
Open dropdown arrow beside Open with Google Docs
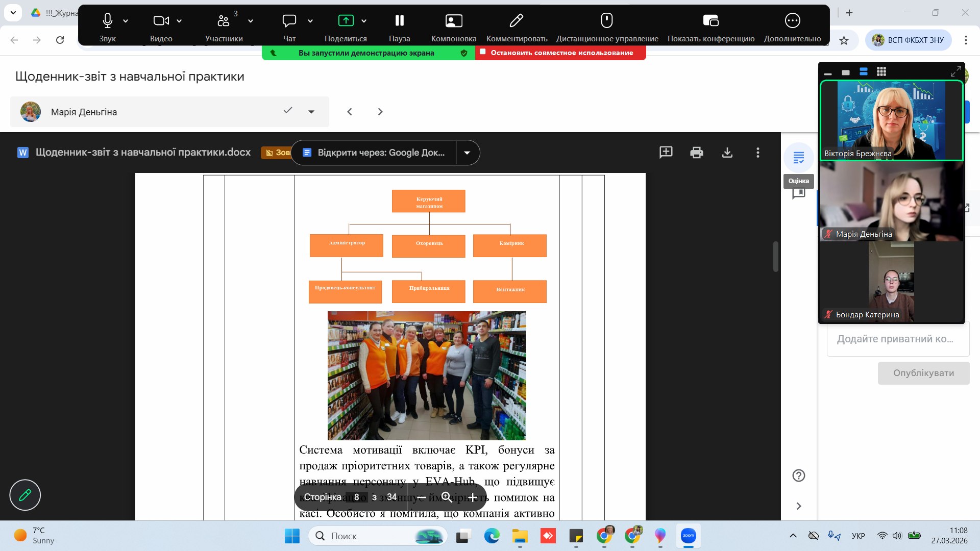pyautogui.click(x=467, y=153)
